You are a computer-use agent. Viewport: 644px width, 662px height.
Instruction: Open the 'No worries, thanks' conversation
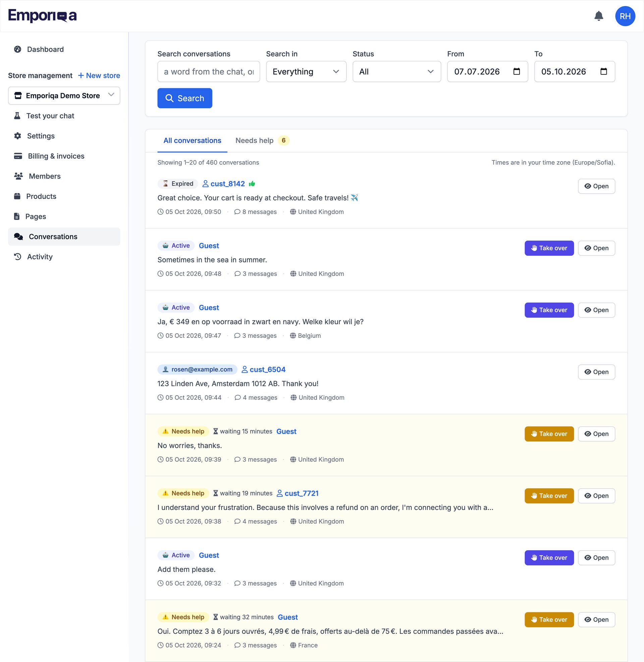pyautogui.click(x=596, y=434)
